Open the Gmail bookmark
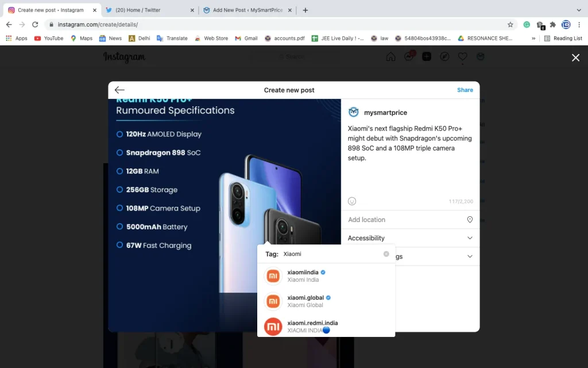 point(246,39)
